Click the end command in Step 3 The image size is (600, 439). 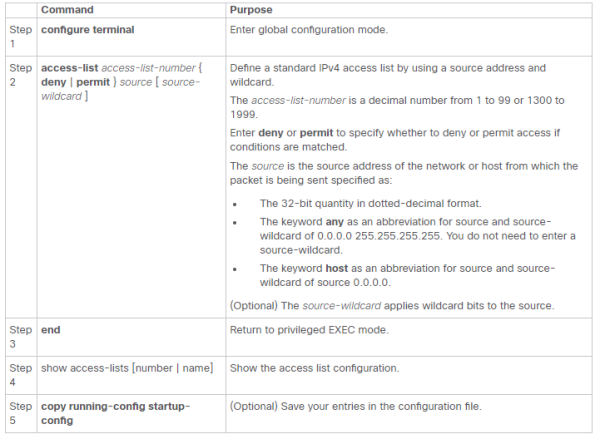[x=51, y=330]
